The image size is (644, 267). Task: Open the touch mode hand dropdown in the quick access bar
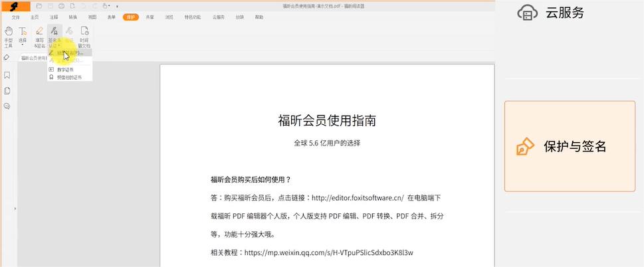106,6
